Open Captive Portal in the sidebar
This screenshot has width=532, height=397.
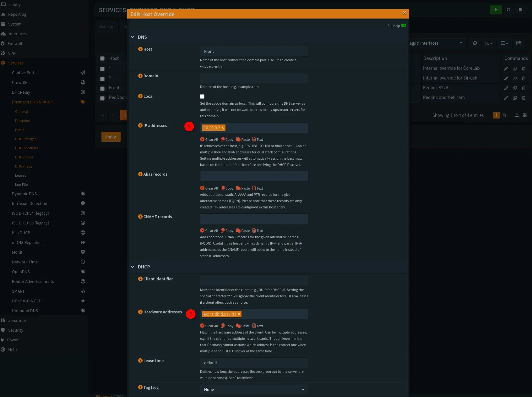coord(25,73)
